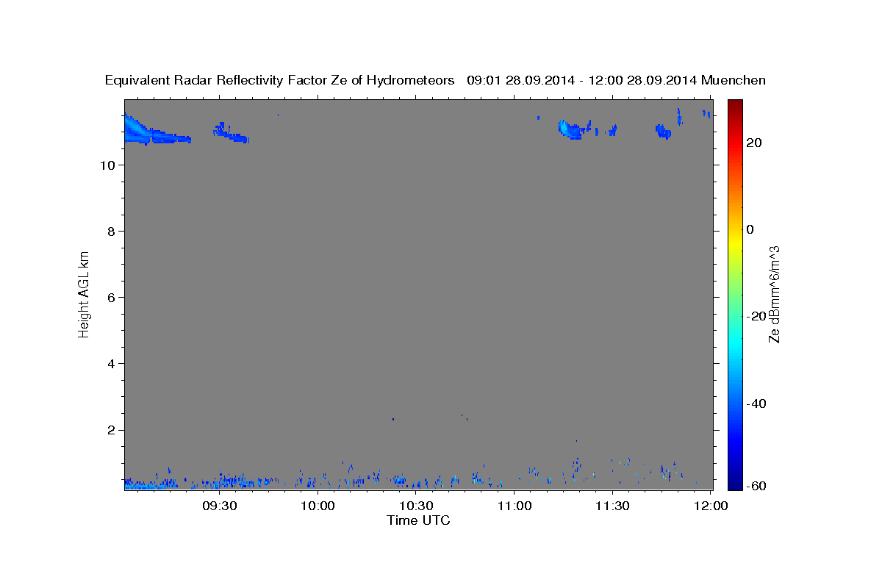Click the colorbar label 'Ze dBmm^6/m^3'

[x=774, y=295]
